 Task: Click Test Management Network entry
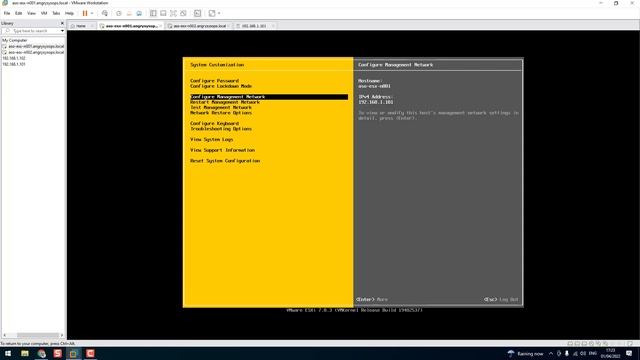coord(221,107)
